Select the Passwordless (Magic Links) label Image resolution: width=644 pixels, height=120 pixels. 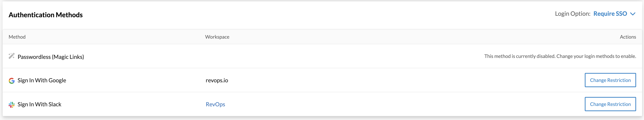(51, 57)
